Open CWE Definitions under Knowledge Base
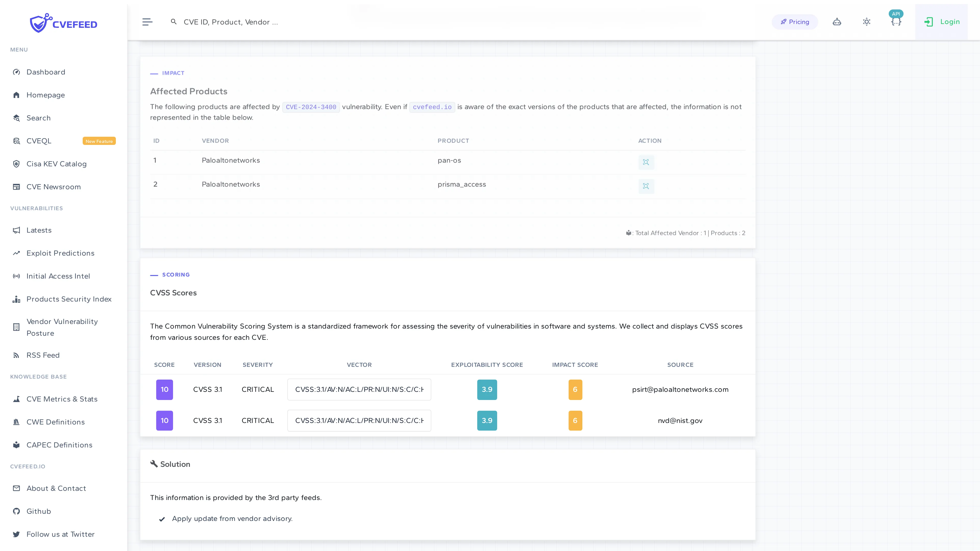Viewport: 980px width, 551px height. click(56, 422)
